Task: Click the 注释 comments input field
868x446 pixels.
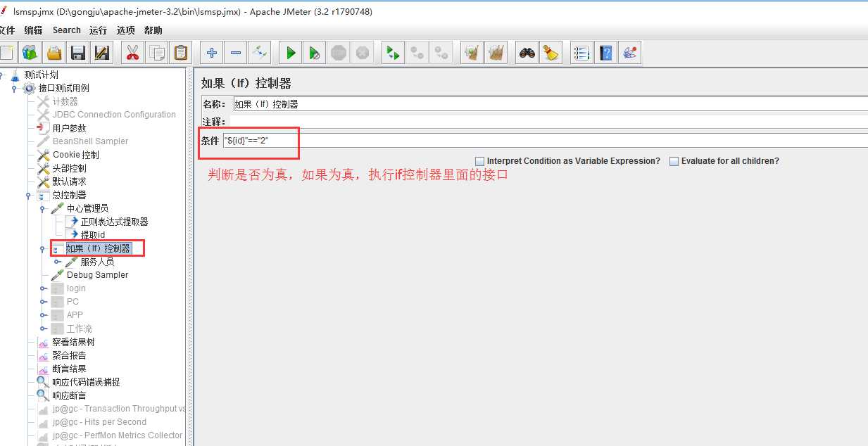Action: pos(550,122)
